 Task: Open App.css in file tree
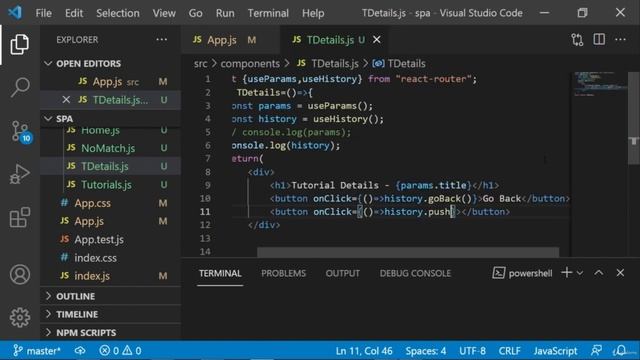click(x=110, y=203)
